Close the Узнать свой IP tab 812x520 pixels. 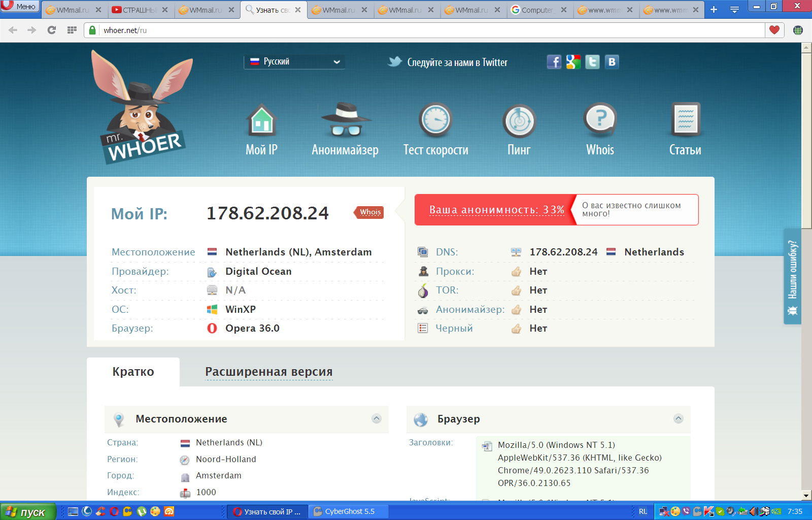click(x=298, y=10)
